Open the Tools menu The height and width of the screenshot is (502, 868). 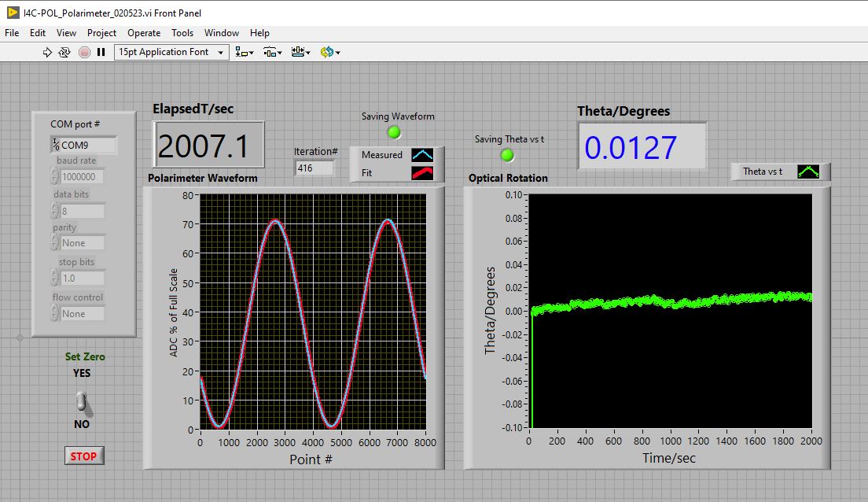pyautogui.click(x=182, y=33)
